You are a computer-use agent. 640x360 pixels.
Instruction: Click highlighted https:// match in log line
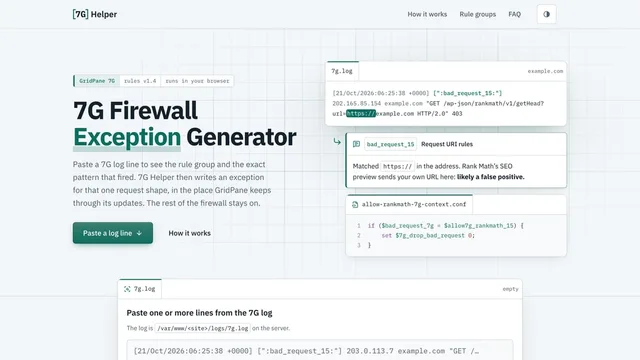point(361,113)
